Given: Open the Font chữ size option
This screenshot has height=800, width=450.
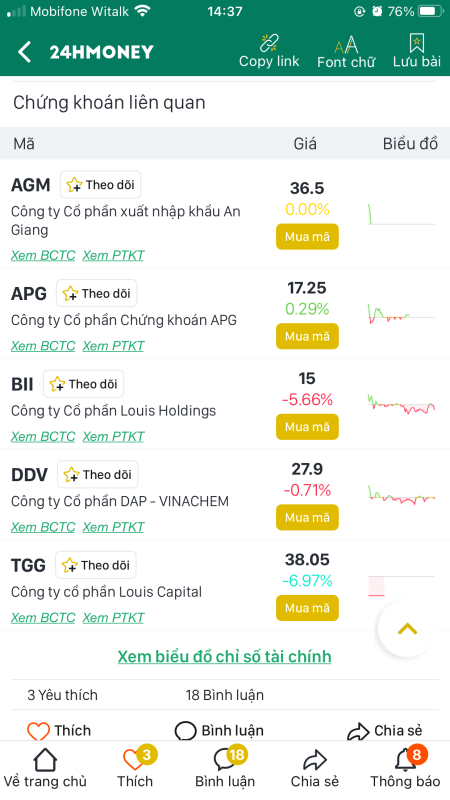Looking at the screenshot, I should pyautogui.click(x=346, y=51).
